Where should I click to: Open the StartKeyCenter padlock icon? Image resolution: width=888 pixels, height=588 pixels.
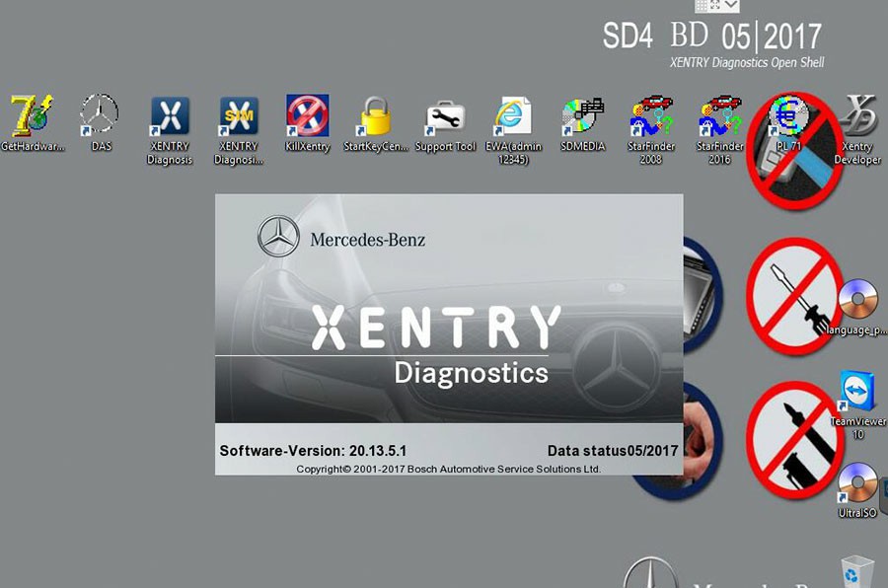376,116
